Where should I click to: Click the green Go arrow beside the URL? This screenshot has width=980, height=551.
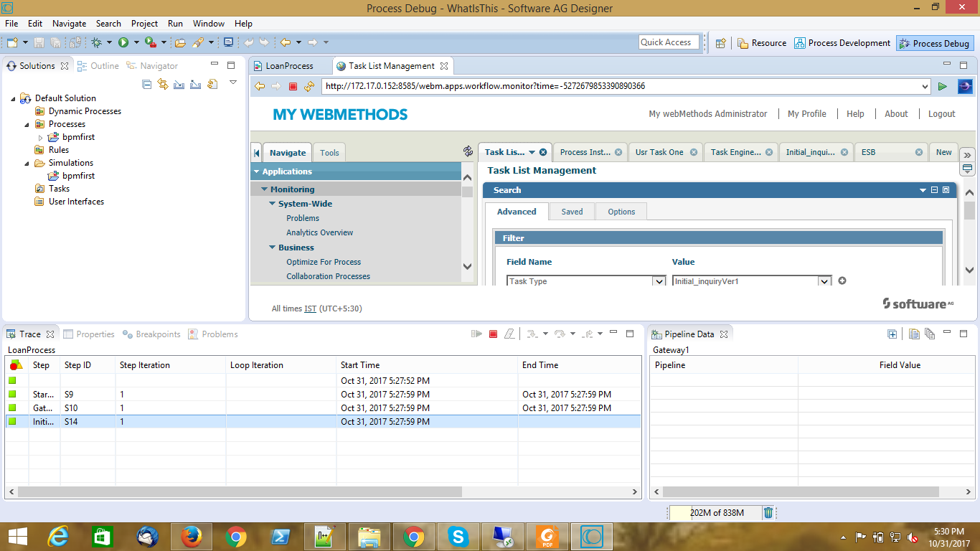click(943, 86)
